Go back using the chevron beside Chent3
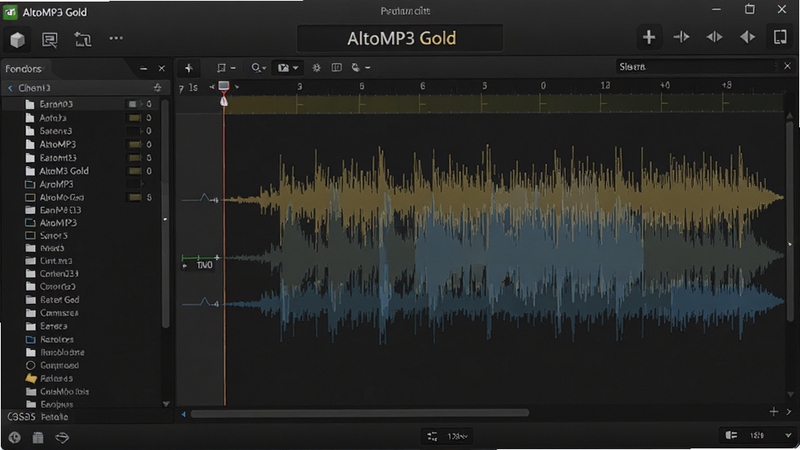The height and width of the screenshot is (450, 800). (x=10, y=88)
